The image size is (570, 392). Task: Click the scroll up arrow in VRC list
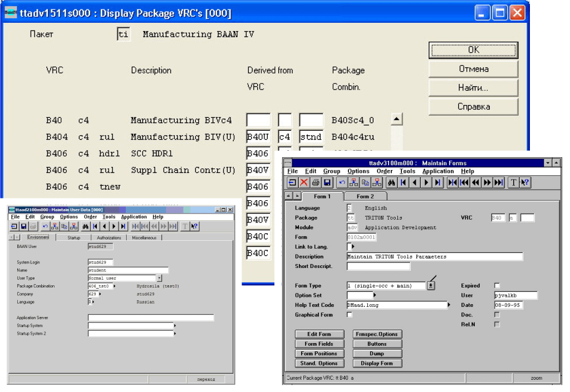coord(396,119)
